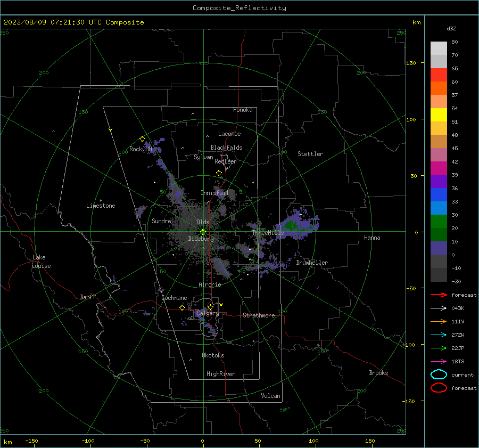Pick the light orange 54 dBZ swatch

tap(439, 102)
